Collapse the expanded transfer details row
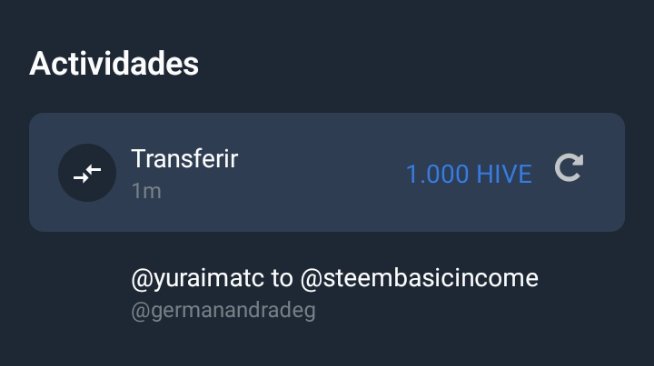654x366 pixels. [x=327, y=172]
